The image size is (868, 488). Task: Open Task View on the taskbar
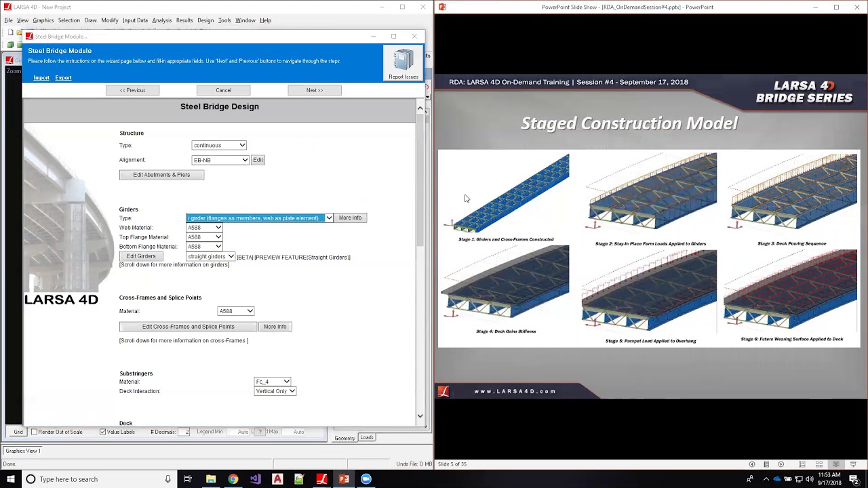tap(188, 479)
